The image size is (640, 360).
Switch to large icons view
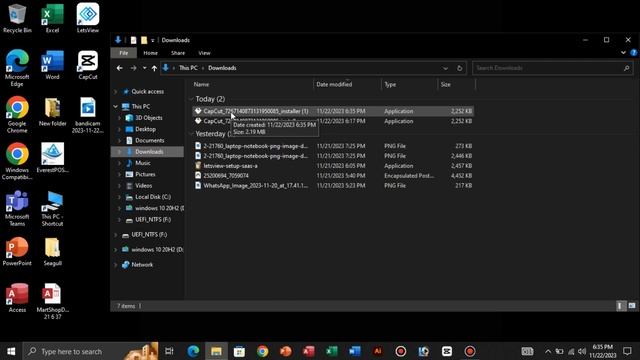point(632,306)
